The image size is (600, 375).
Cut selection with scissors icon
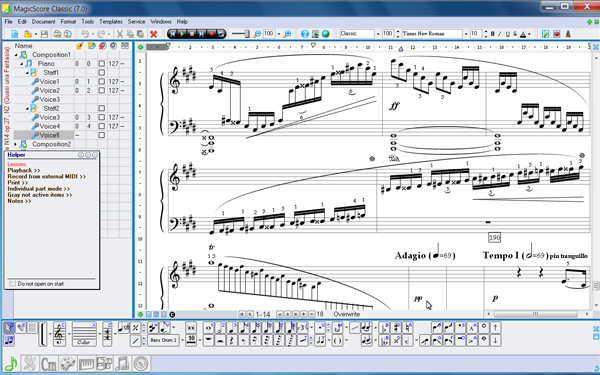coord(120,34)
